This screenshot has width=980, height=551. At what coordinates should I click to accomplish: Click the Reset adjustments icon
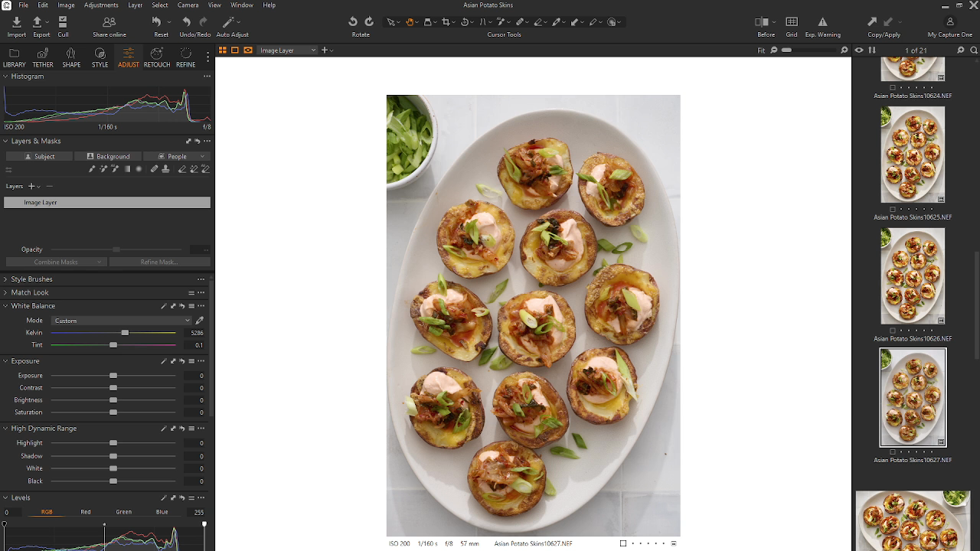tap(157, 22)
